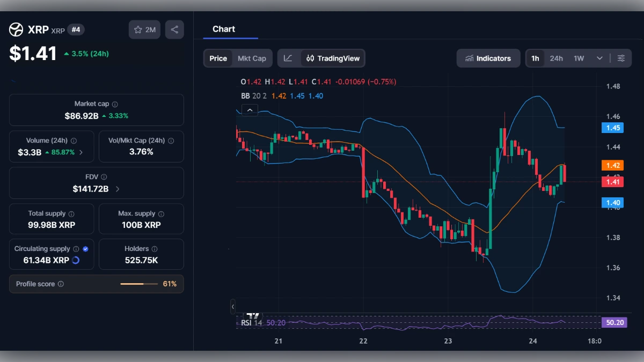This screenshot has height=362, width=644.
Task: Click the Profile score progress bar
Action: point(140,284)
